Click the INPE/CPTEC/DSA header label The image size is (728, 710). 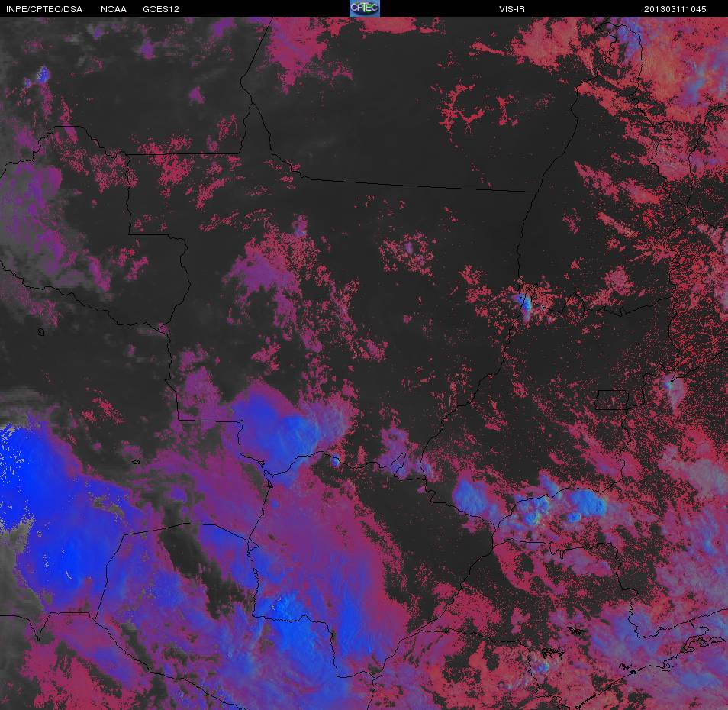[44, 9]
